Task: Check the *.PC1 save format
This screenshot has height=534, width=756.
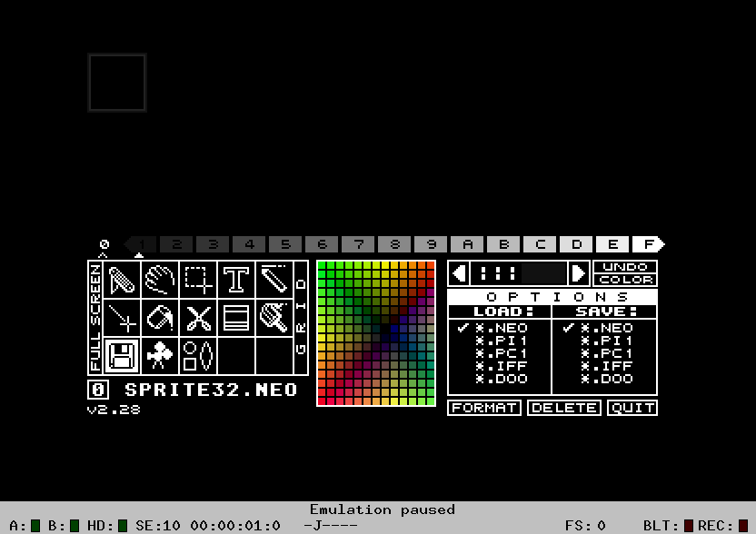Action: click(x=607, y=353)
